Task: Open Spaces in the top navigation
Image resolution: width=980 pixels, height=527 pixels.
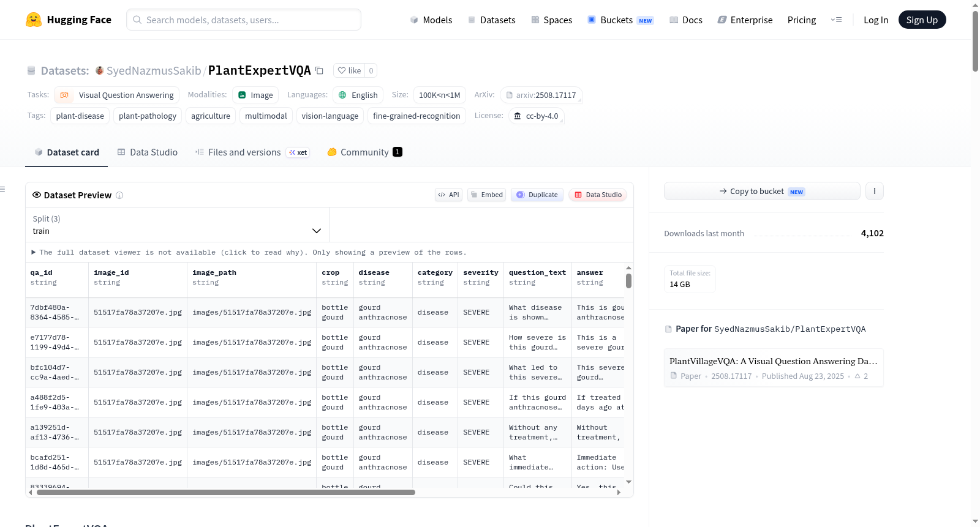Action: click(x=552, y=20)
